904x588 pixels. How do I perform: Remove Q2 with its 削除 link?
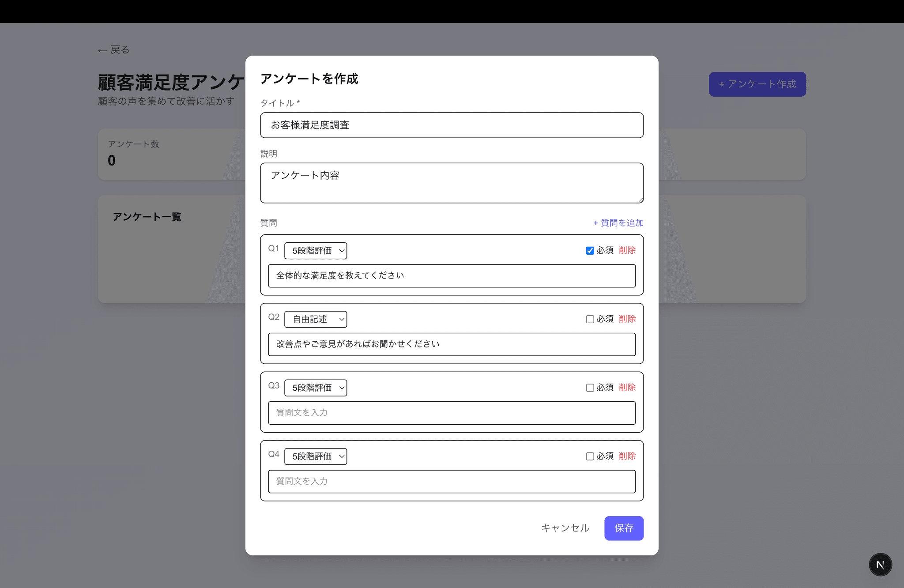click(627, 319)
